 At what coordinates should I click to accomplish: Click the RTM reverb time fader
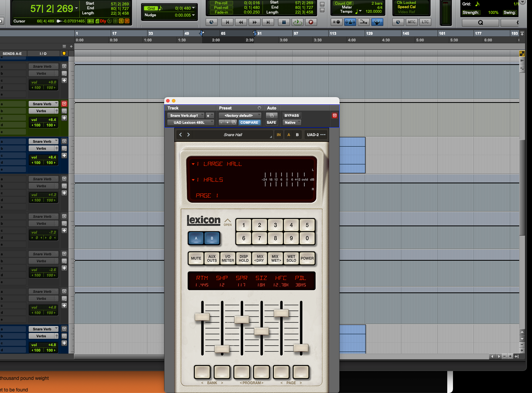click(x=202, y=317)
